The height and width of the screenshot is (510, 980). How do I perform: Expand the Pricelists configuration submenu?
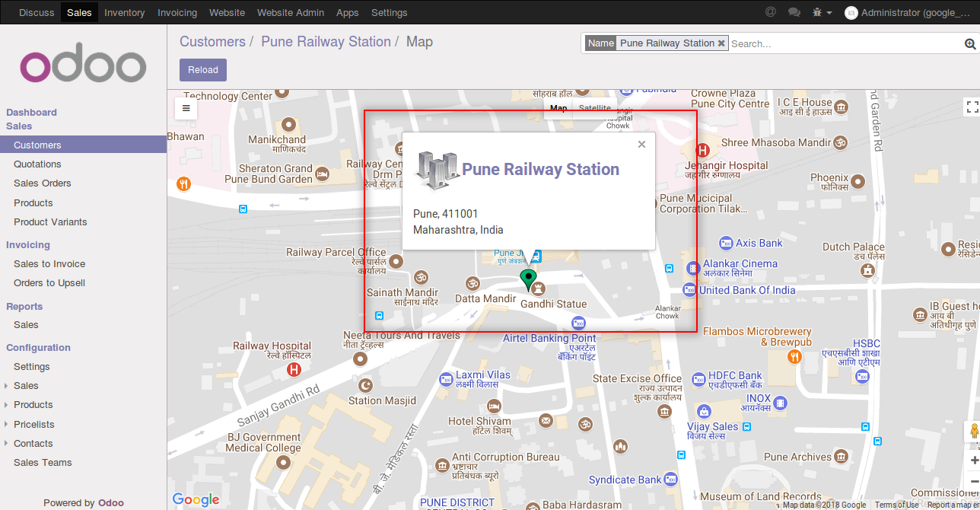pos(7,424)
